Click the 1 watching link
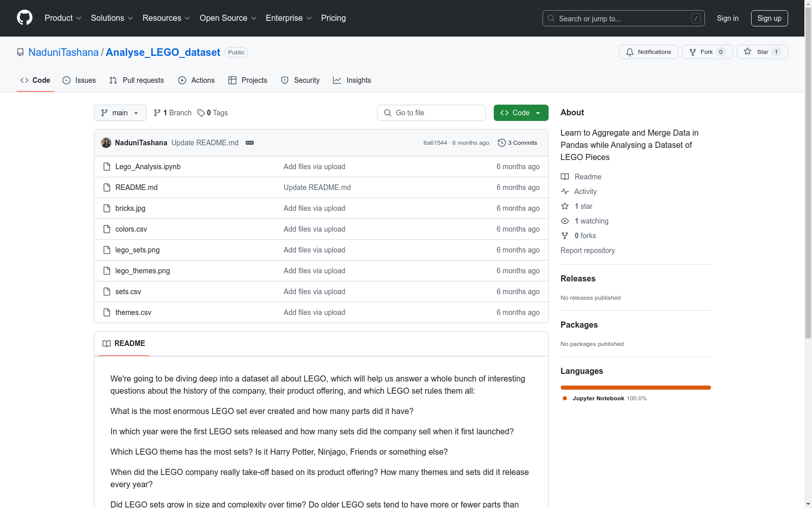The height and width of the screenshot is (508, 812). (591, 221)
